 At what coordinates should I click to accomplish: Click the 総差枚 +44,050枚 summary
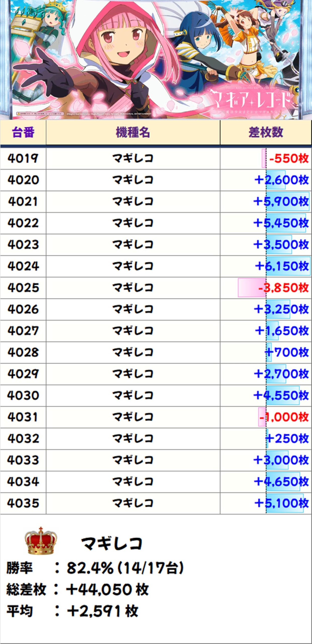pyautogui.click(x=77, y=589)
